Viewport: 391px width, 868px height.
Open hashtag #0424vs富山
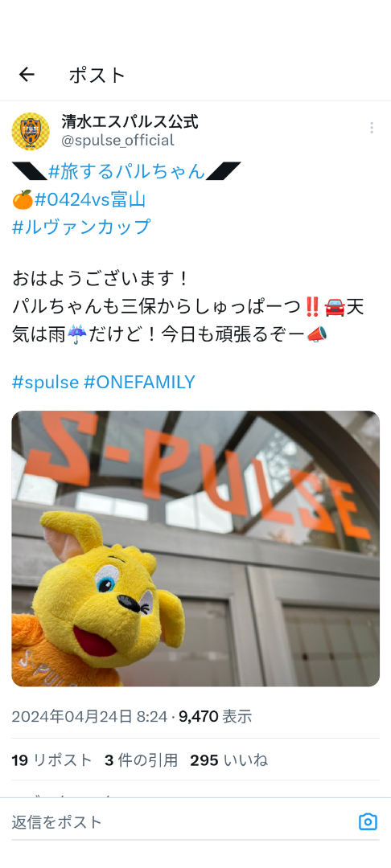90,199
